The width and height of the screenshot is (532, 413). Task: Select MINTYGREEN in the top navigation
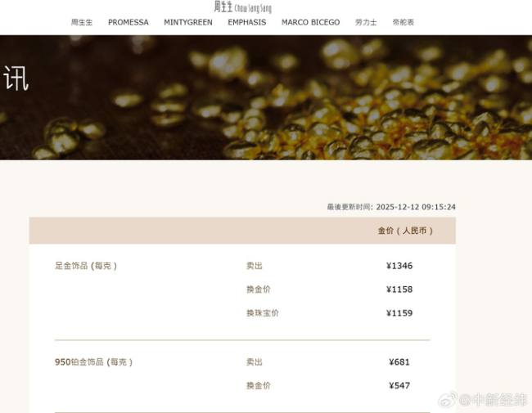(x=187, y=22)
